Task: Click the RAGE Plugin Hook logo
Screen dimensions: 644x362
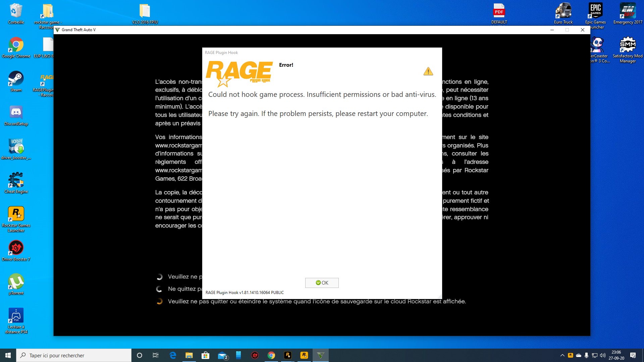Action: 239,73
